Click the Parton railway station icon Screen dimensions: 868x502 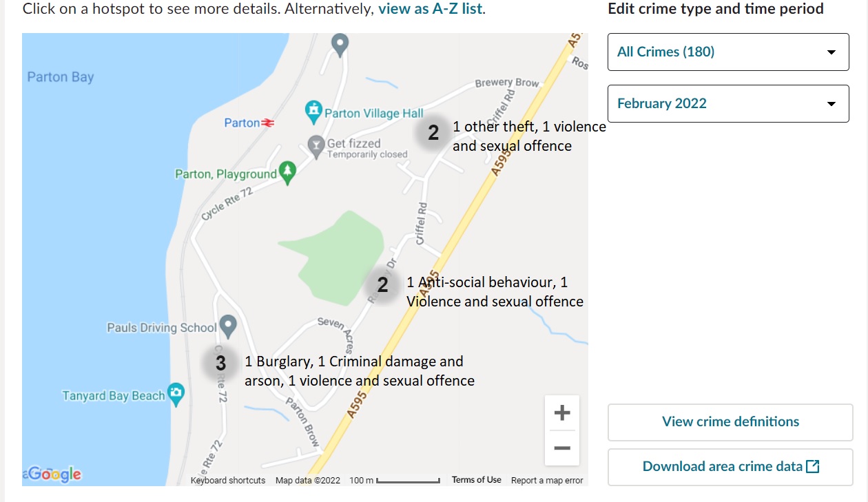[268, 123]
